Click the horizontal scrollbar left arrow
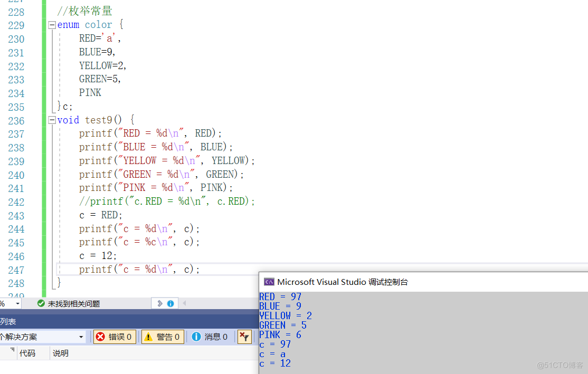 [x=184, y=303]
